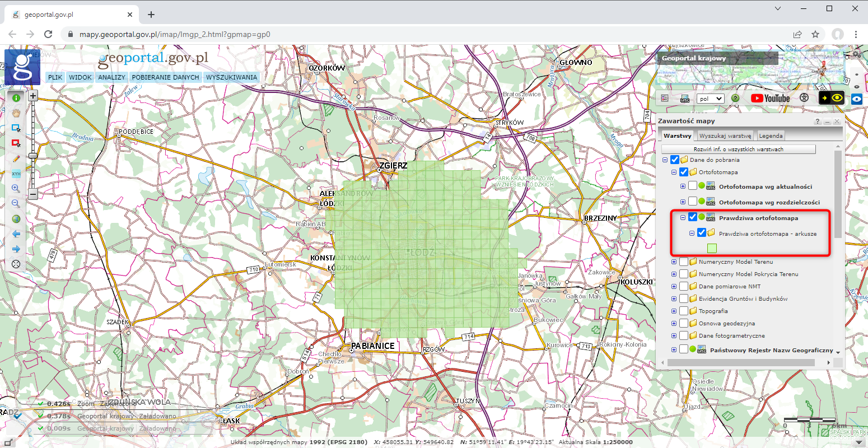Open the YouTube channel icon
868x448 pixels.
click(770, 98)
